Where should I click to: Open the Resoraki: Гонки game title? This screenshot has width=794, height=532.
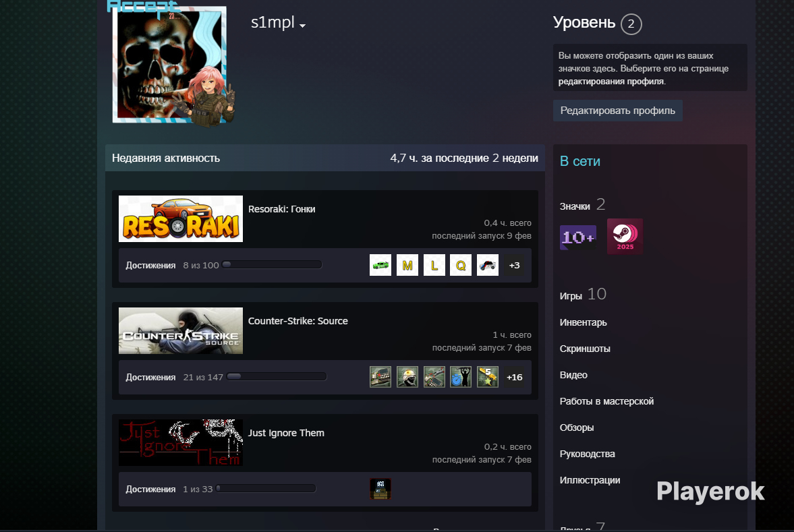click(281, 209)
